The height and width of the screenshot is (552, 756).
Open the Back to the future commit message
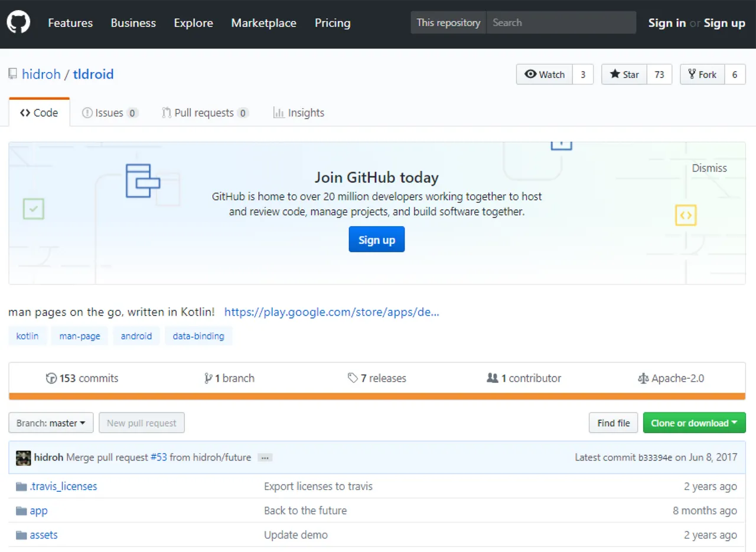coord(305,511)
